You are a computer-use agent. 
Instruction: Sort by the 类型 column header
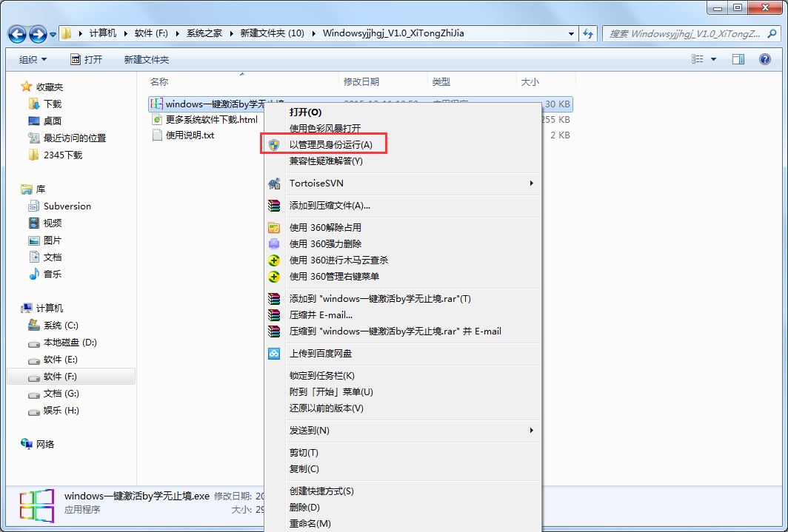(x=441, y=82)
